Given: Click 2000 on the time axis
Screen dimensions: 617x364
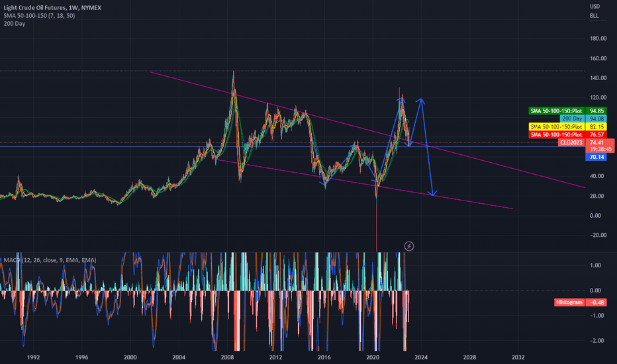Looking at the screenshot, I should [x=130, y=357].
